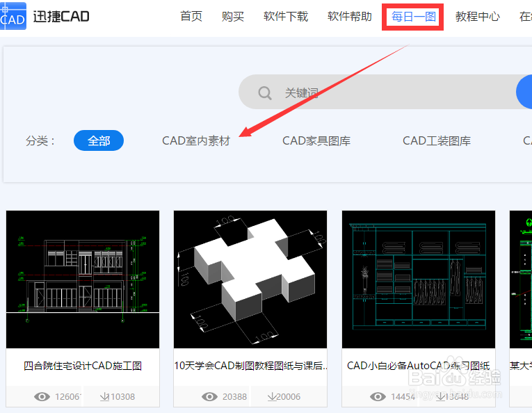Click the search magnifier icon
The image size is (532, 413).
point(265,92)
